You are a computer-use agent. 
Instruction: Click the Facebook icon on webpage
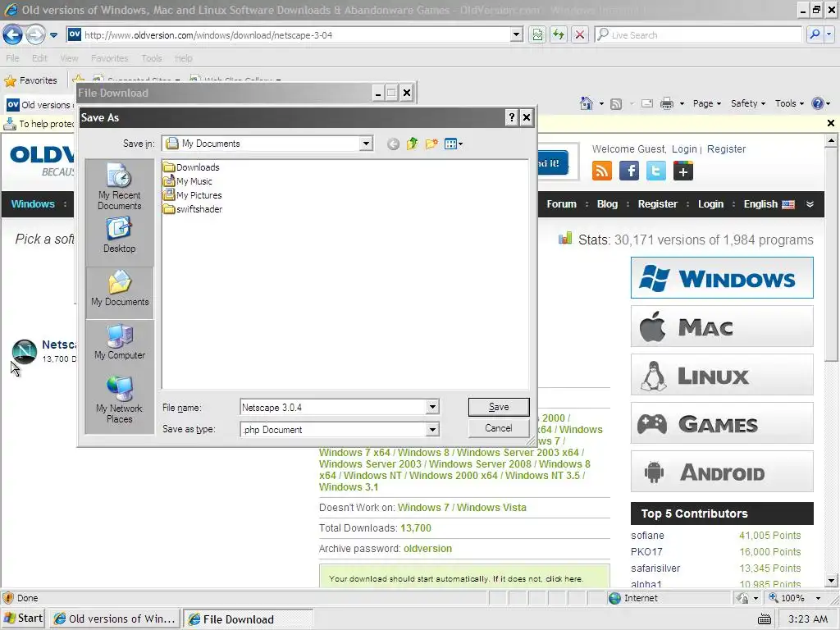click(x=629, y=171)
